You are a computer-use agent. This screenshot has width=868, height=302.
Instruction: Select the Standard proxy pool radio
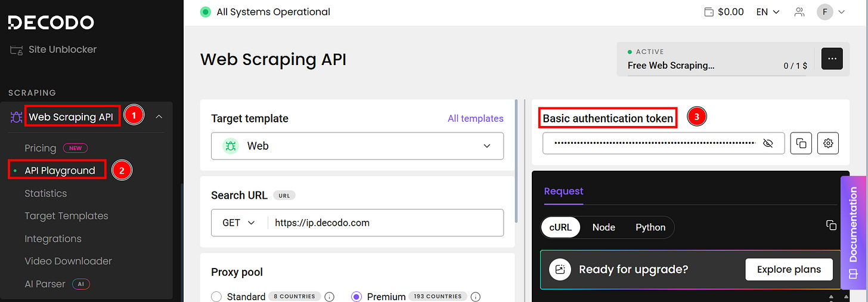[x=216, y=297]
